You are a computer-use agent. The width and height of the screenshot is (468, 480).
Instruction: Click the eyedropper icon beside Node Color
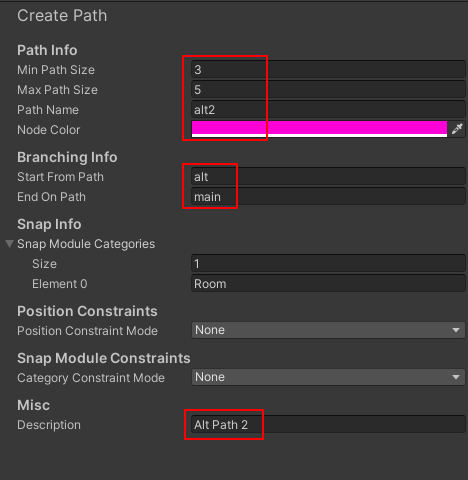(457, 129)
